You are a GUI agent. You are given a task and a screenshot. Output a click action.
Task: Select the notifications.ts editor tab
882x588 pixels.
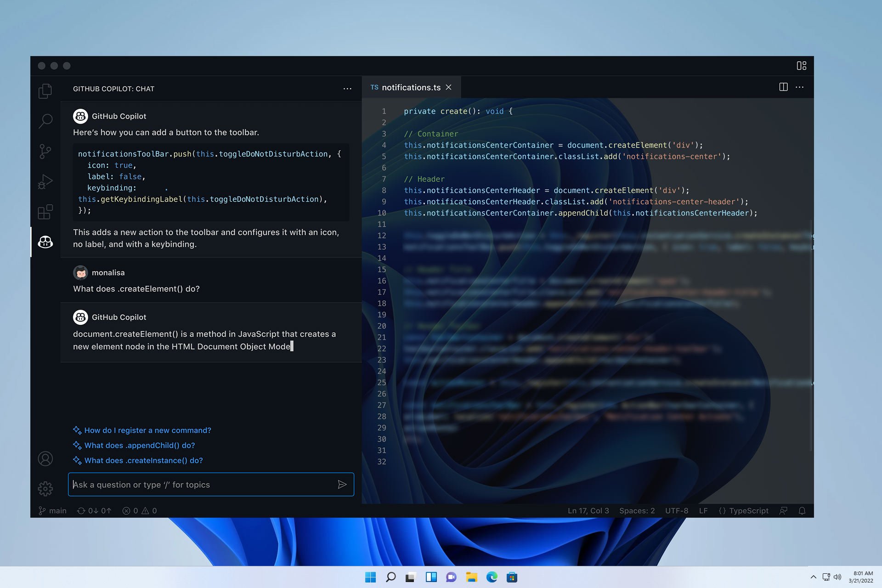411,87
